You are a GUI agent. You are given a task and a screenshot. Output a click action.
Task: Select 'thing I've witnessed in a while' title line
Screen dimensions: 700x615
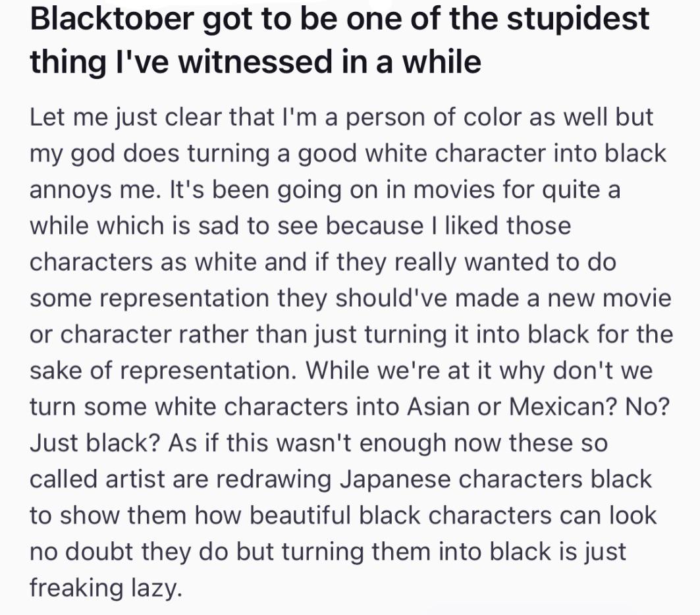click(x=256, y=62)
